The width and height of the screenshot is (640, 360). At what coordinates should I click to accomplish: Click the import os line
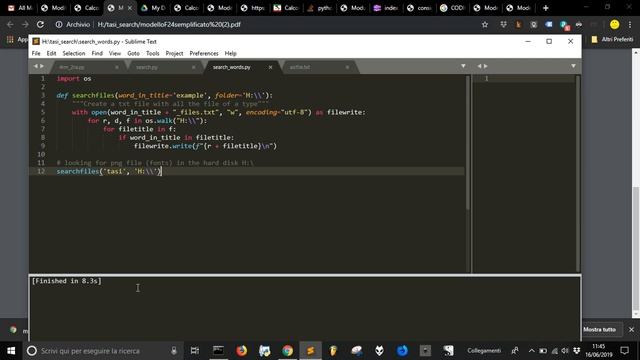click(x=74, y=78)
